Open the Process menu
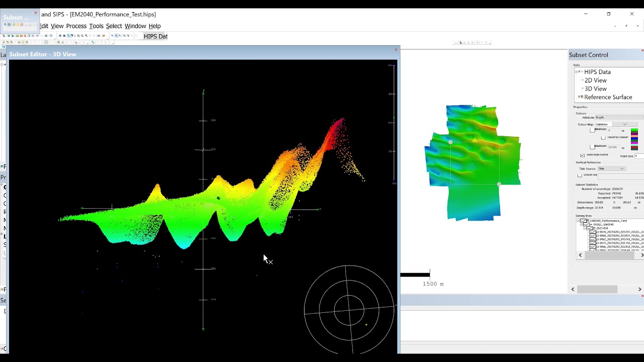 coord(76,26)
